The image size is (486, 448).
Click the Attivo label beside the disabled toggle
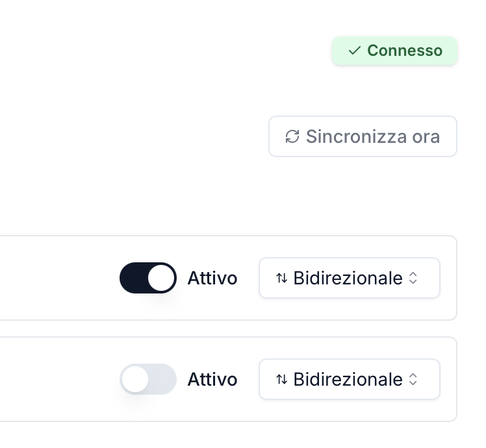tap(212, 380)
